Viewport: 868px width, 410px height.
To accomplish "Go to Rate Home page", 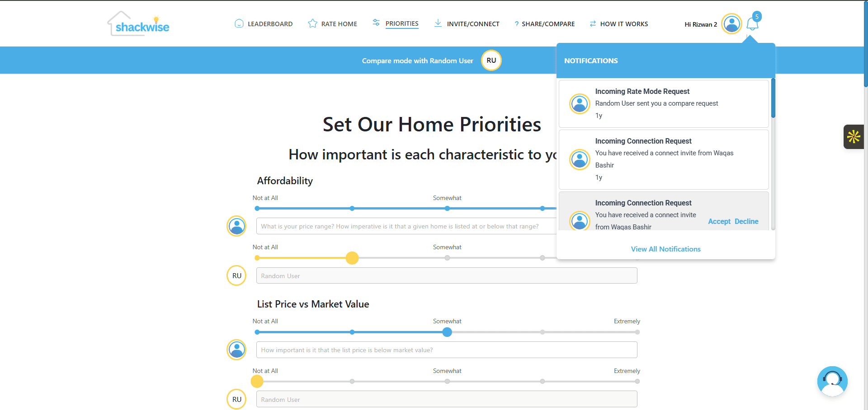I will (x=339, y=24).
